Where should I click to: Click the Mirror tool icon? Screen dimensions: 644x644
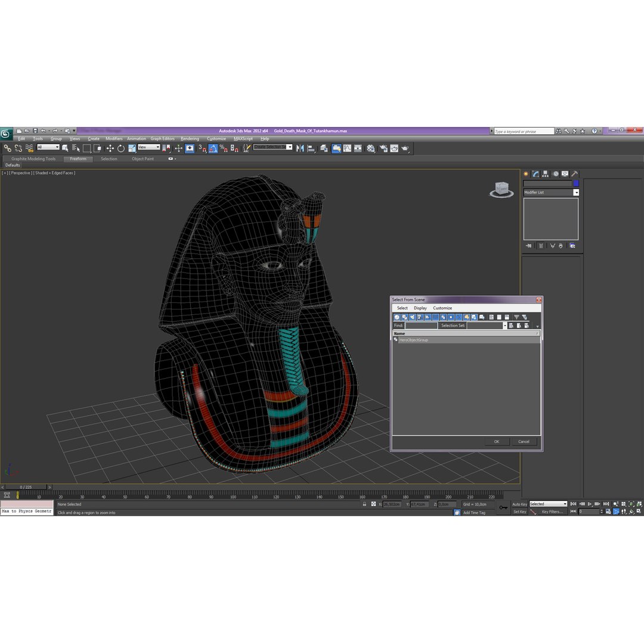pos(300,148)
